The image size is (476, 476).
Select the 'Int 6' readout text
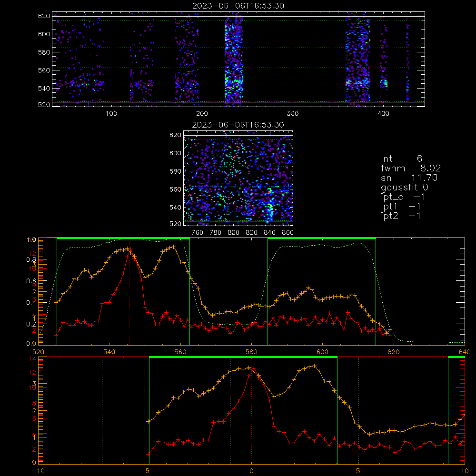(x=401, y=159)
